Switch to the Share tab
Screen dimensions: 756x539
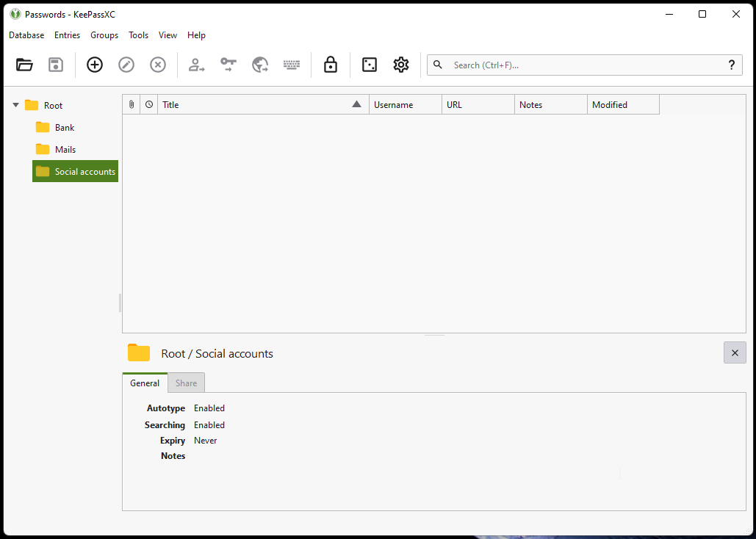[x=186, y=383]
